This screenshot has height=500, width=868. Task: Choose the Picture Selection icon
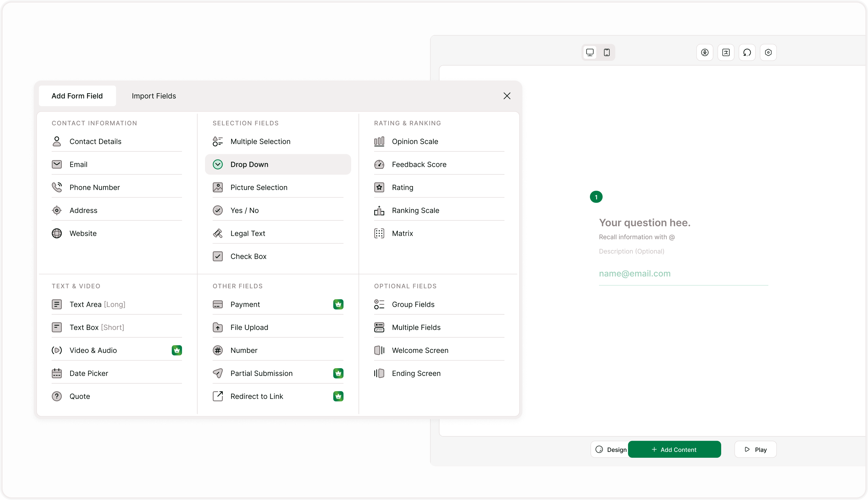218,188
